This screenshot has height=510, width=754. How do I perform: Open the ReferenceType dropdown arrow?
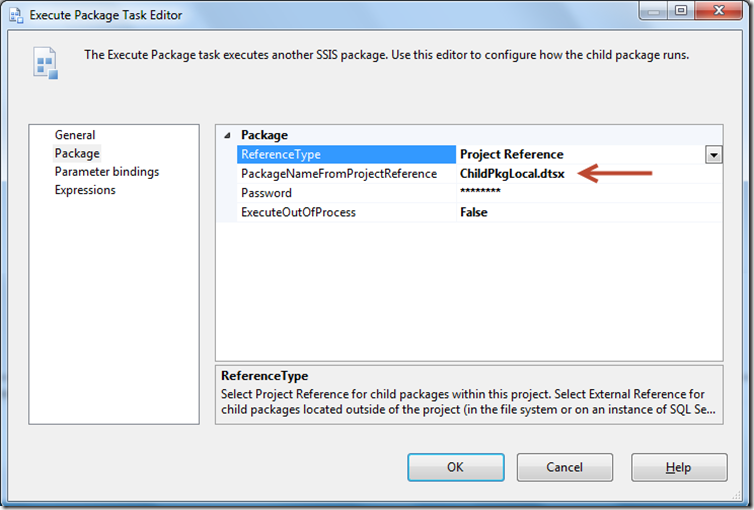(x=713, y=155)
